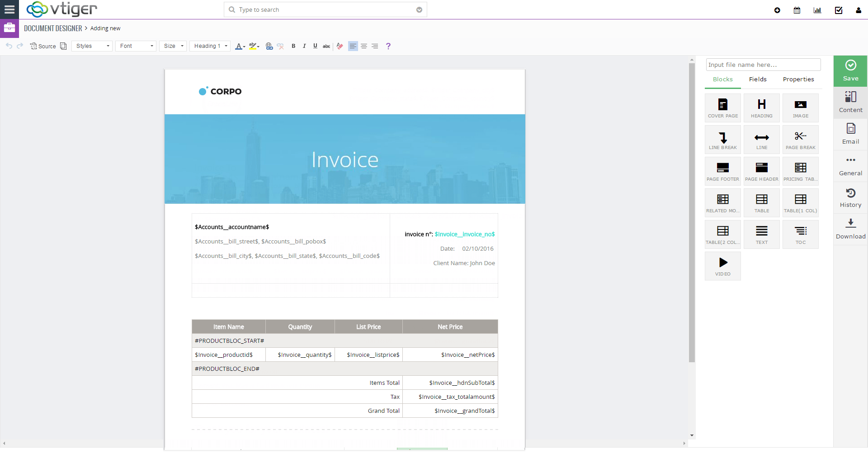Open the Email panel in the sidebar
The width and height of the screenshot is (868, 458).
pos(850,134)
